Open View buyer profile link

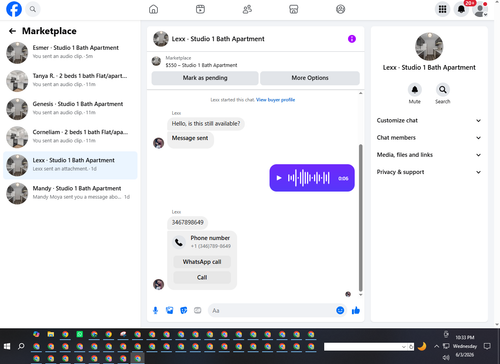tap(275, 100)
